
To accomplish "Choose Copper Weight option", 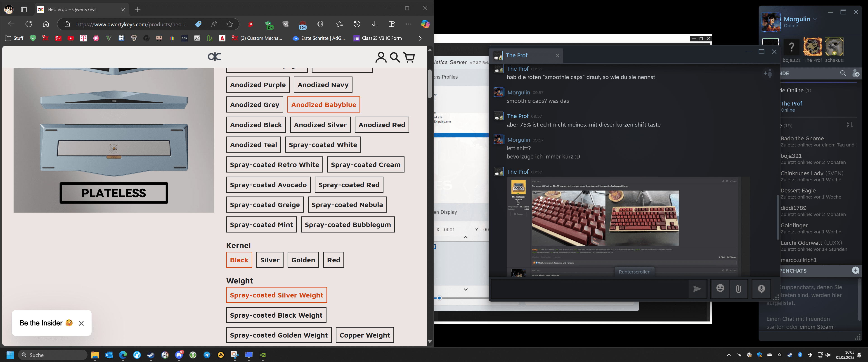I will [x=364, y=335].
